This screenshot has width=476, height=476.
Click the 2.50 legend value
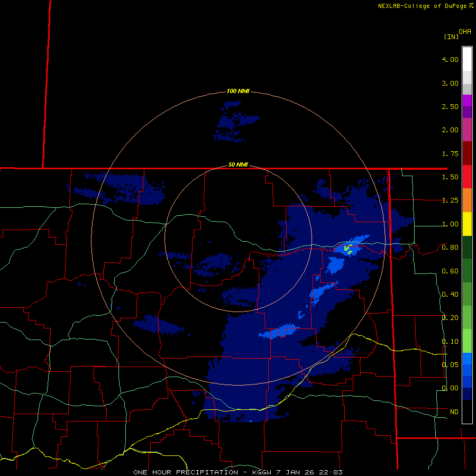(450, 106)
